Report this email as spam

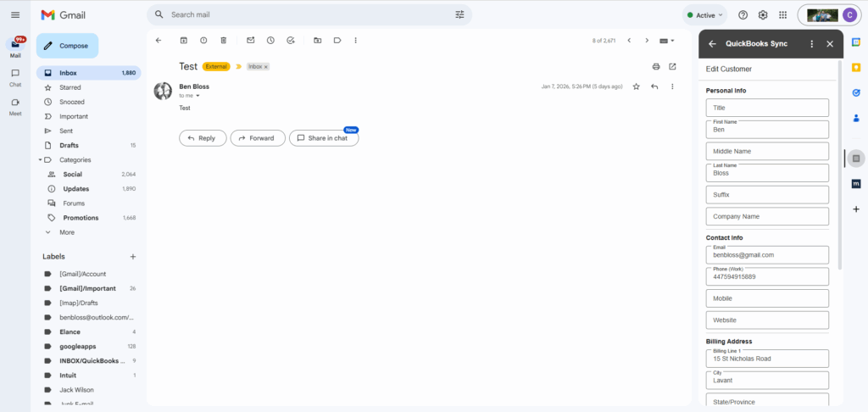pos(203,41)
